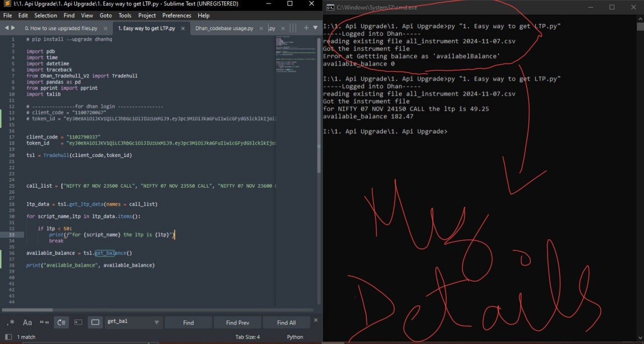Image resolution: width=644 pixels, height=344 pixels.
Task: Toggle wrap search in the find bar
Action: 61,322
